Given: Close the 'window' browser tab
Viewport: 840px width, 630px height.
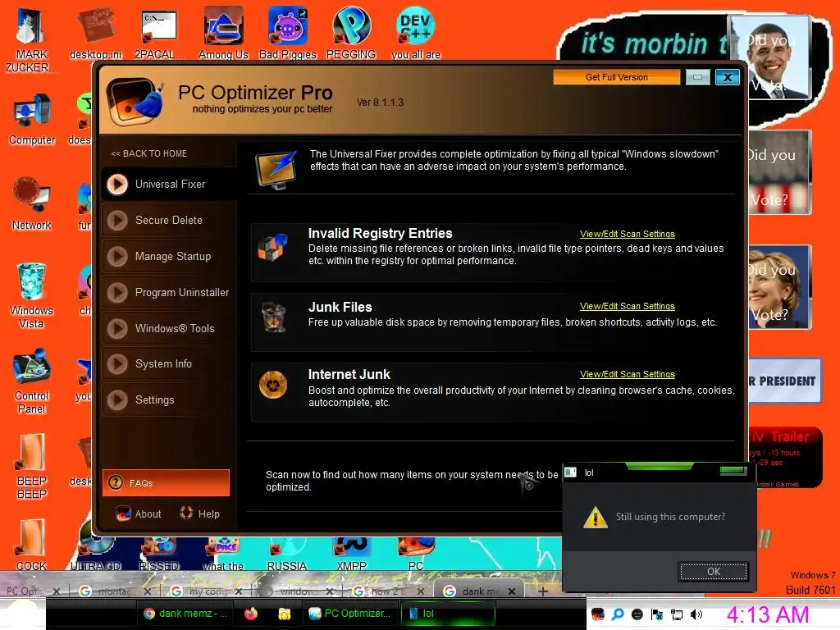Looking at the screenshot, I should click(x=329, y=592).
